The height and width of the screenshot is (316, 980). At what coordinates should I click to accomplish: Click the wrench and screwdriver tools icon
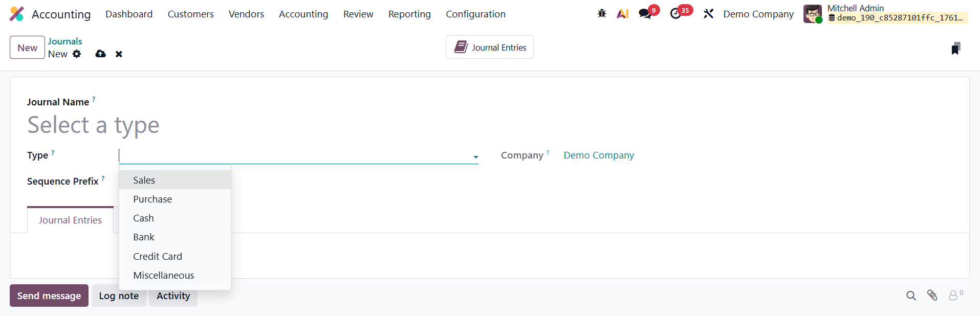click(x=708, y=14)
